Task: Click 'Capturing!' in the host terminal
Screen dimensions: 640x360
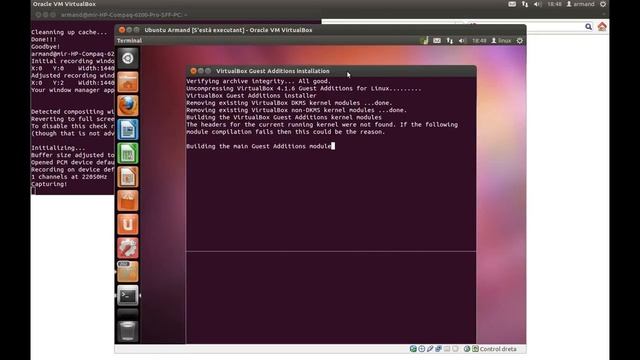Action: coord(49,184)
